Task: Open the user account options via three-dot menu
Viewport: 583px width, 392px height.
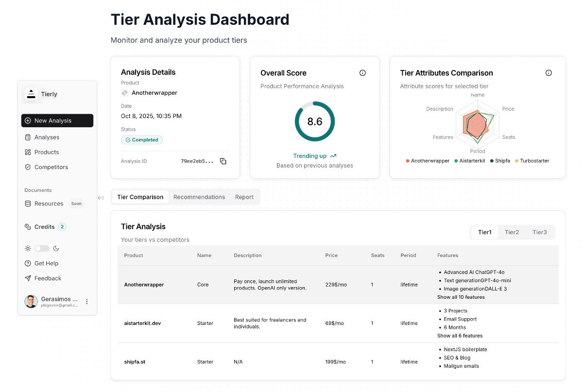Action: (86, 301)
